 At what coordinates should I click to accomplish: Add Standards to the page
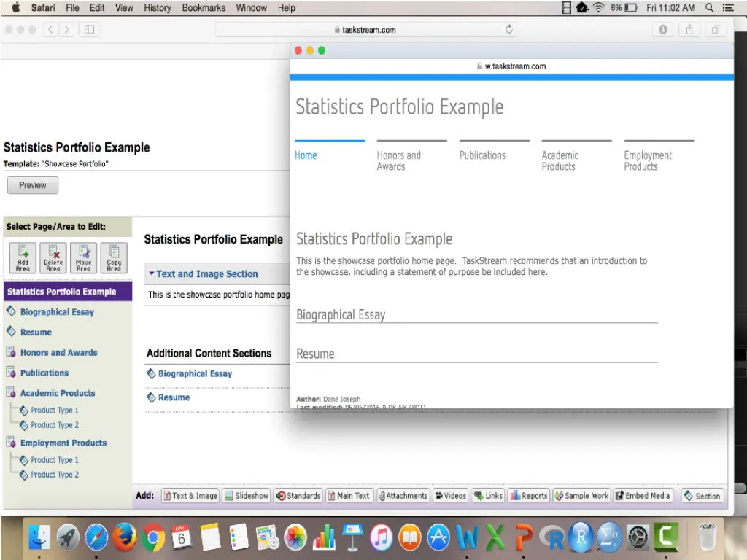click(x=298, y=496)
